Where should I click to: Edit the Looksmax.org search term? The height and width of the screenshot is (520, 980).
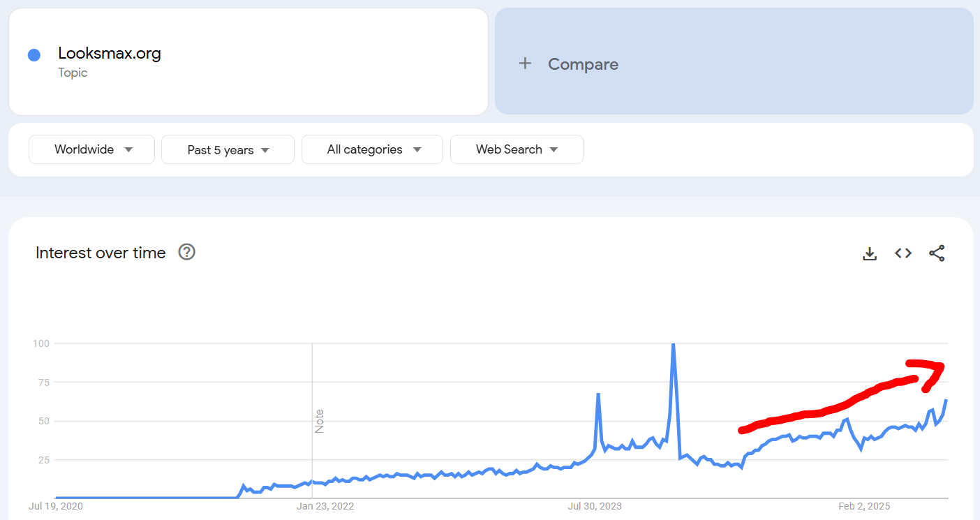click(x=110, y=53)
